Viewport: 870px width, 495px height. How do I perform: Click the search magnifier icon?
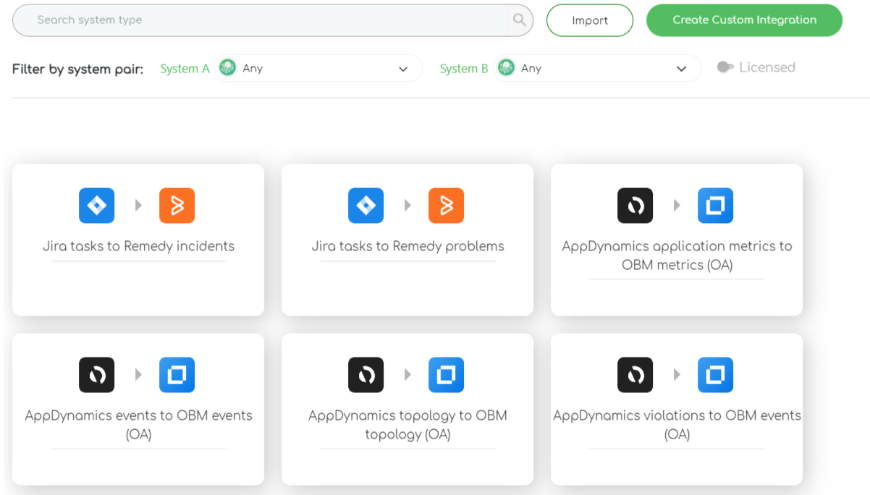click(x=519, y=20)
